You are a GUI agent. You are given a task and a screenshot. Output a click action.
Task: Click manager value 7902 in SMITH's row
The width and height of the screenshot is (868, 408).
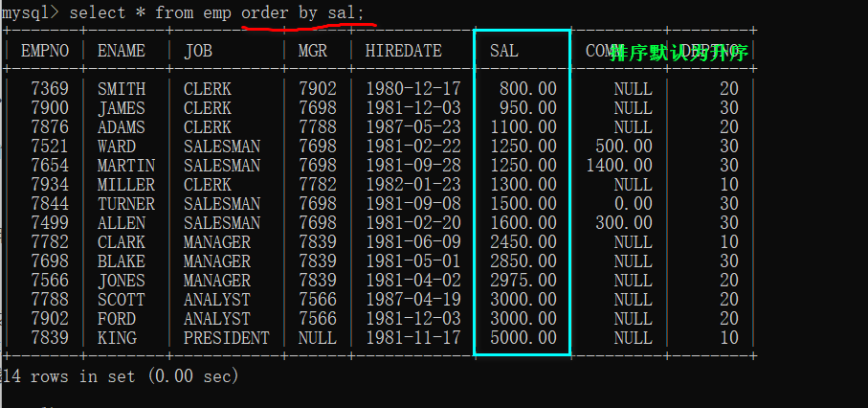(317, 89)
